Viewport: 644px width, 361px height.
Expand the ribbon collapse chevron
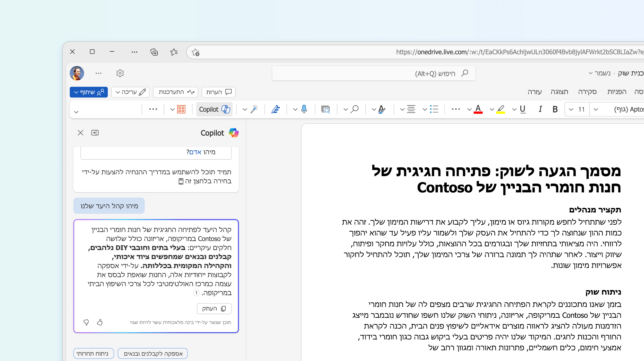(76, 112)
